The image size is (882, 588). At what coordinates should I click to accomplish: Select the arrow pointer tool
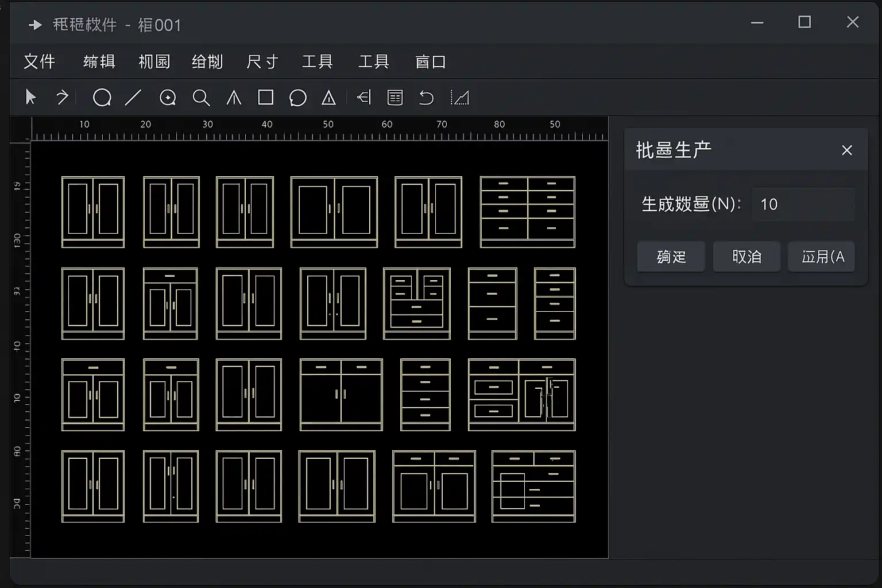[31, 97]
